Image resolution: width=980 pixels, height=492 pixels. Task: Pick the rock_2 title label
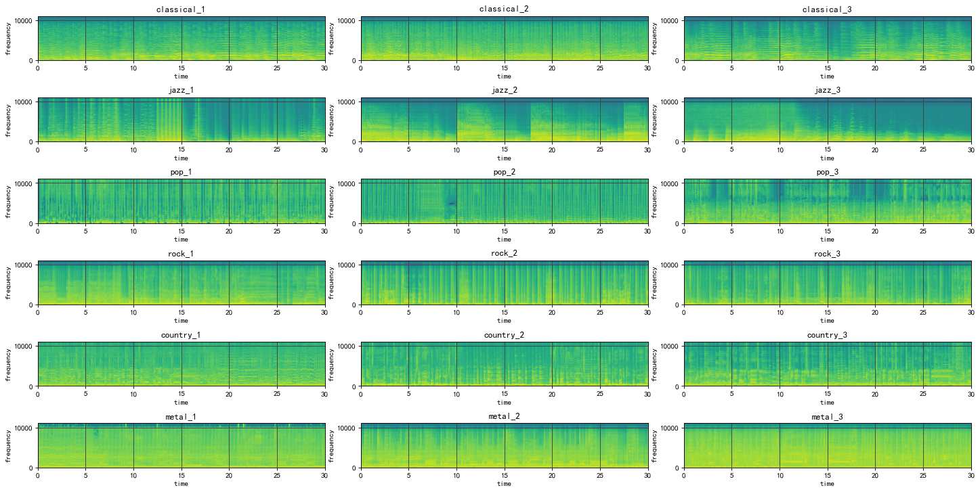click(504, 253)
